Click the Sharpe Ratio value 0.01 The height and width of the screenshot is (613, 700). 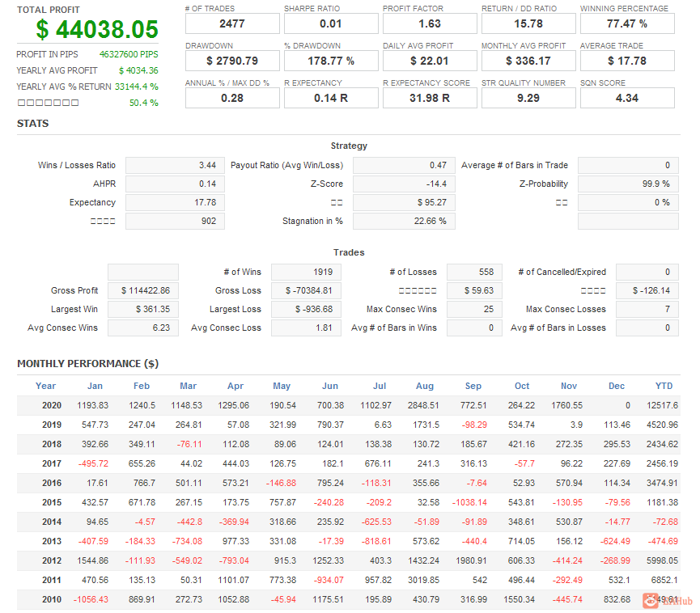point(331,23)
